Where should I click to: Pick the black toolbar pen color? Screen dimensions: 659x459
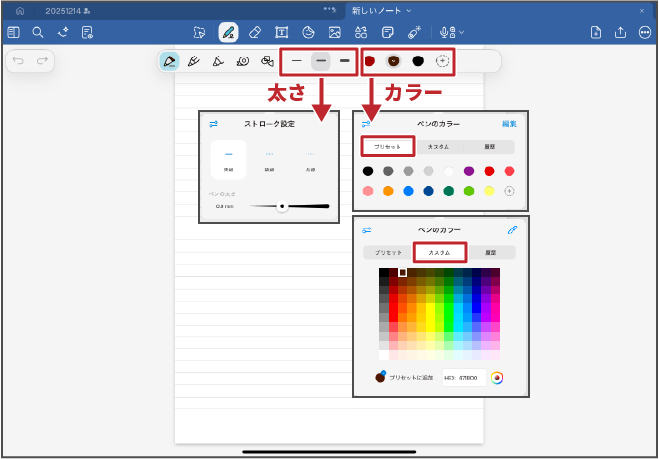click(418, 61)
